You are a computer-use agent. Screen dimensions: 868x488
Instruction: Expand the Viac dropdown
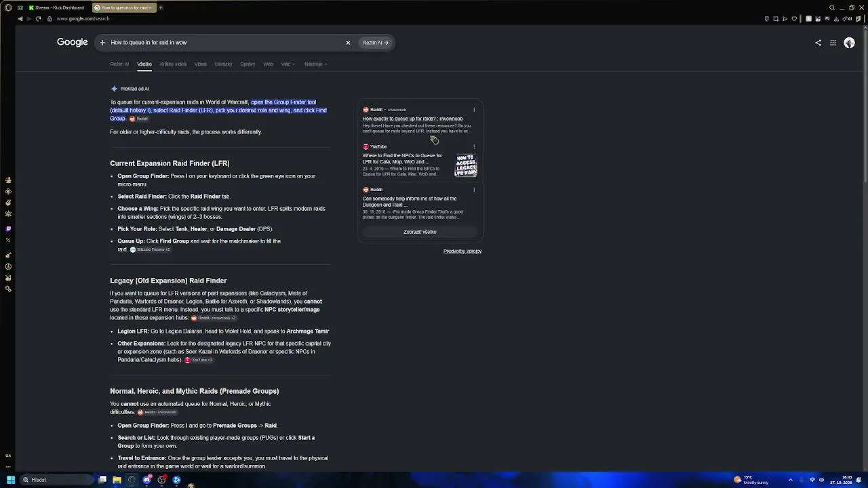[x=288, y=64]
